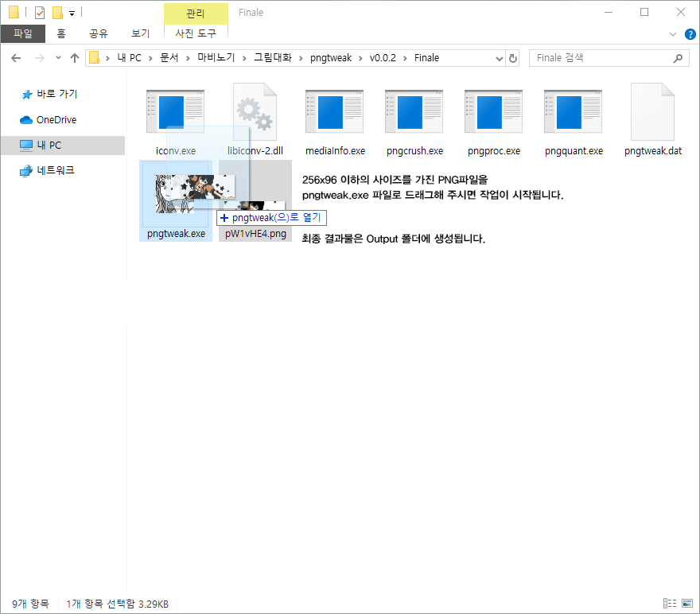Select the pngquant.exe file icon
The image size is (700, 614).
tap(573, 111)
